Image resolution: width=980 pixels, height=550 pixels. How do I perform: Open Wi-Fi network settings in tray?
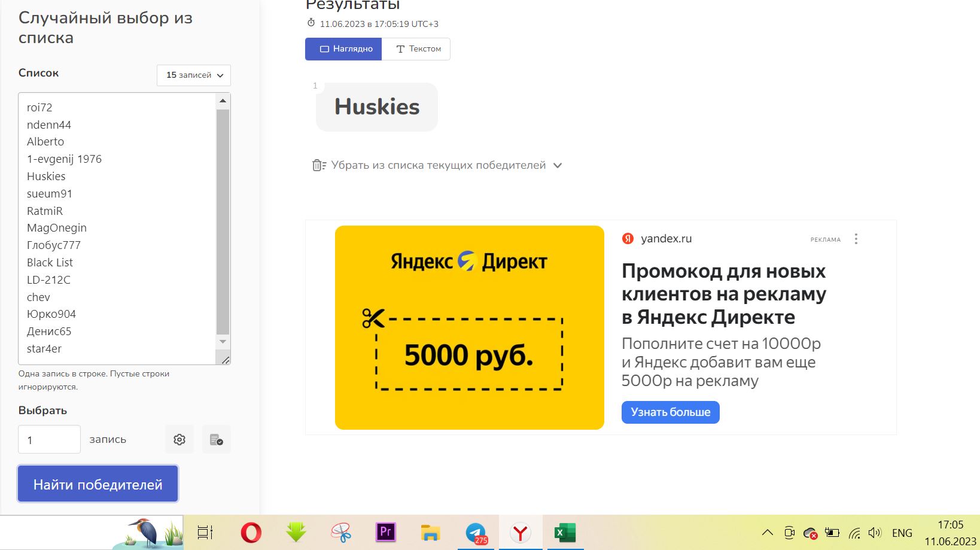[854, 533]
